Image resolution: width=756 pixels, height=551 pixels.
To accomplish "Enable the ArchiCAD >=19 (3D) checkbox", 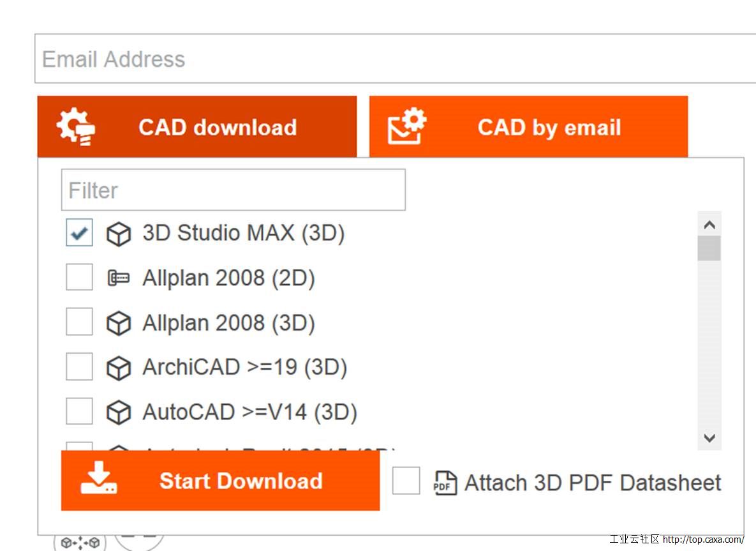I will point(79,366).
